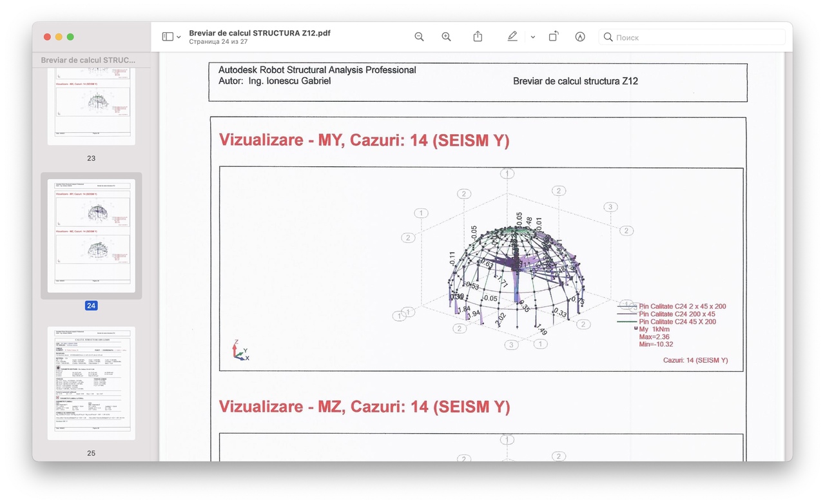
Task: Expand the sidebar view options chevron
Action: click(x=179, y=37)
